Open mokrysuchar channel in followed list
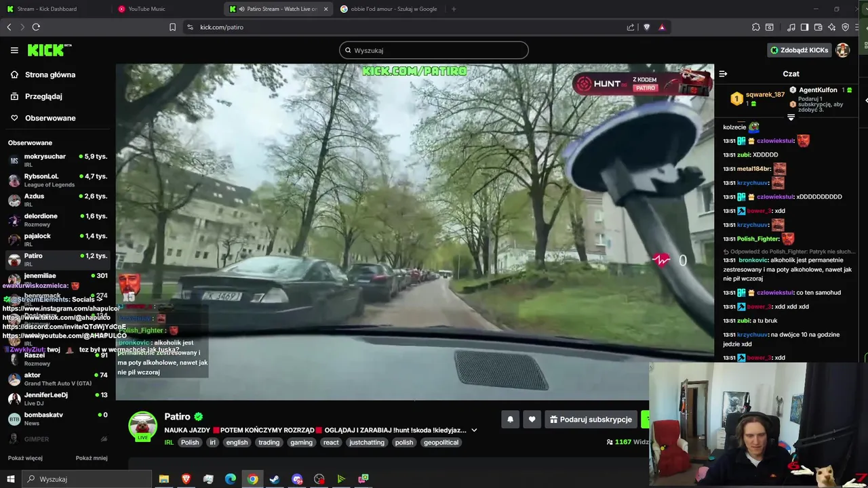The width and height of the screenshot is (868, 488). pyautogui.click(x=58, y=160)
